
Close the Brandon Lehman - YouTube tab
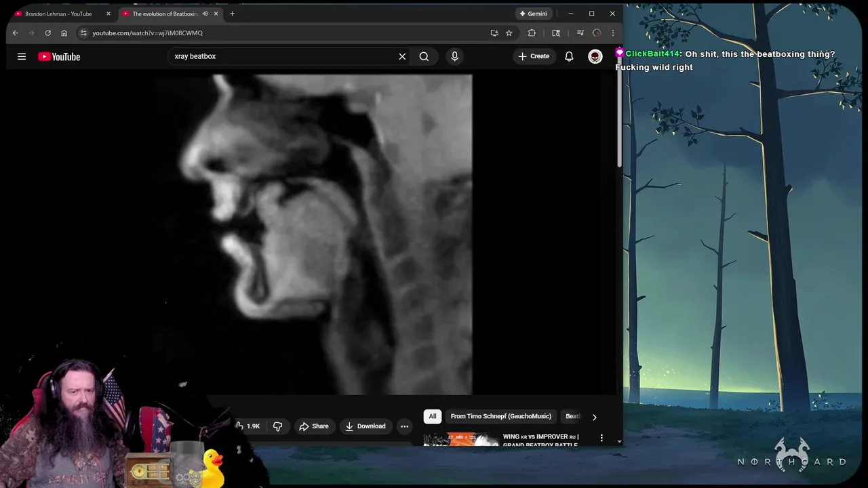pos(108,14)
